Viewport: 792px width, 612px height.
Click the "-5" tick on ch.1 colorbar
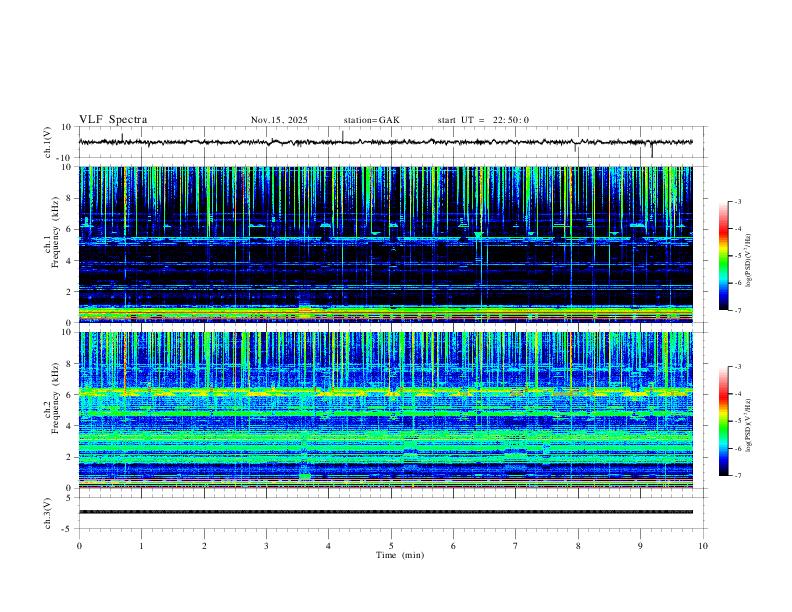(737, 256)
